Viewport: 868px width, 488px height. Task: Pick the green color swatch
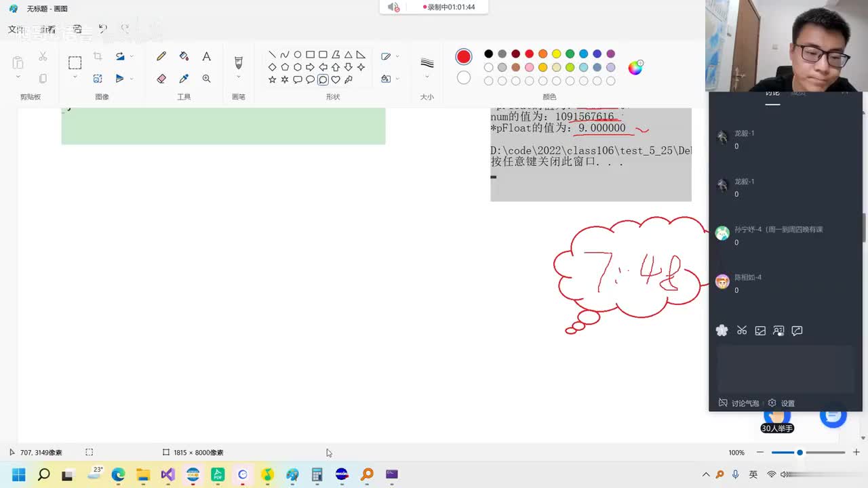(570, 54)
